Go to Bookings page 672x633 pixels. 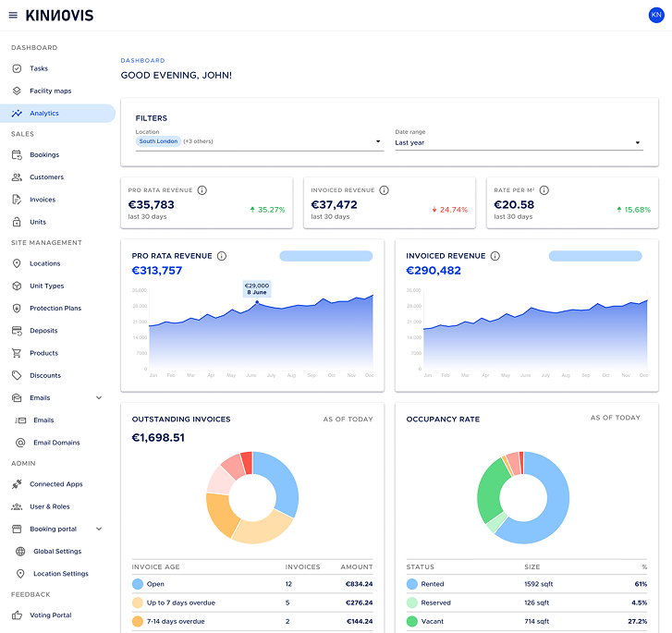(44, 154)
